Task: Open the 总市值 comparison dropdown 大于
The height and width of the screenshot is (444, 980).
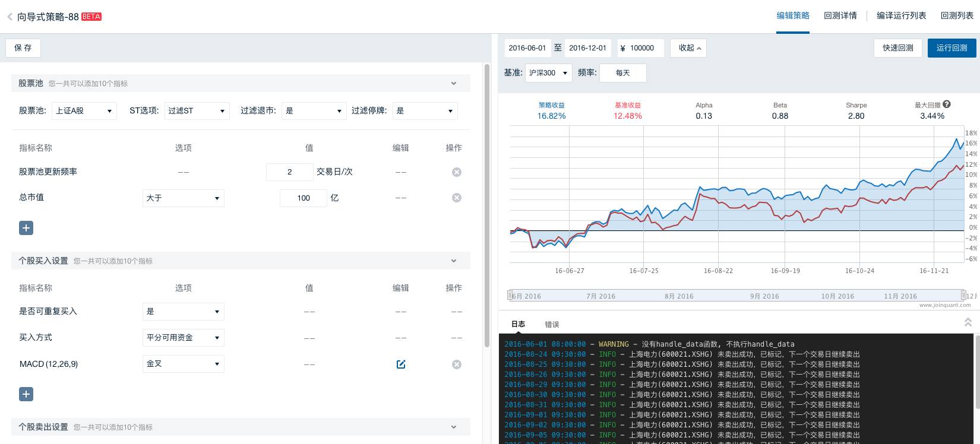Action: tap(184, 198)
